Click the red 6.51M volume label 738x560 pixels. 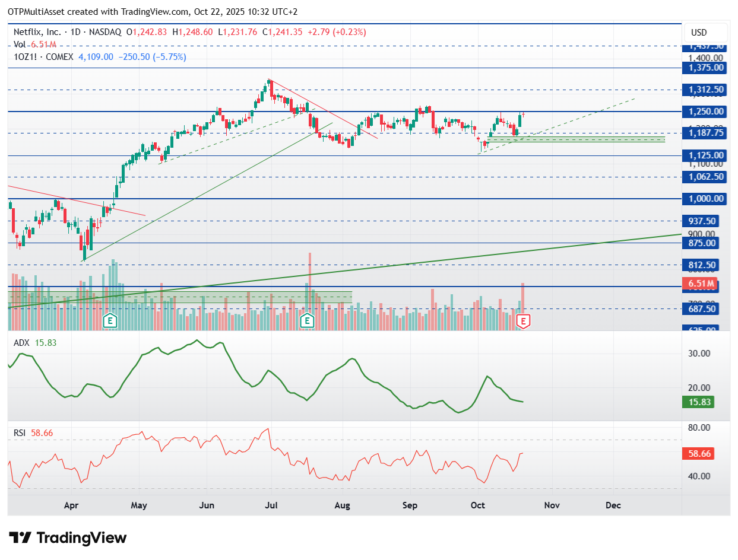tap(701, 284)
